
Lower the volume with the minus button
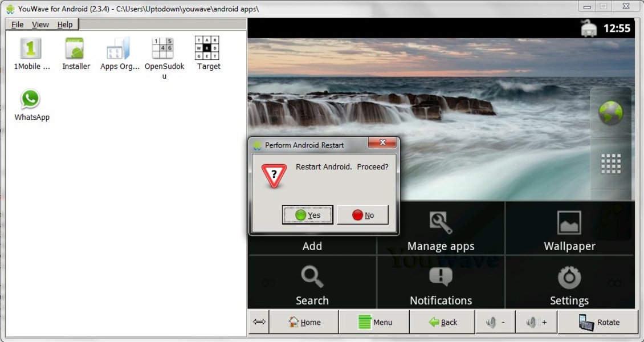495,322
